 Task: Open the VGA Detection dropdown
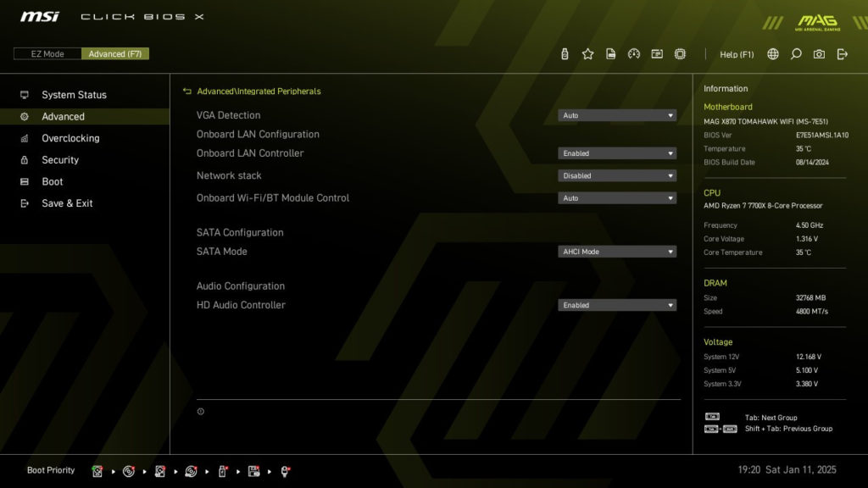617,115
